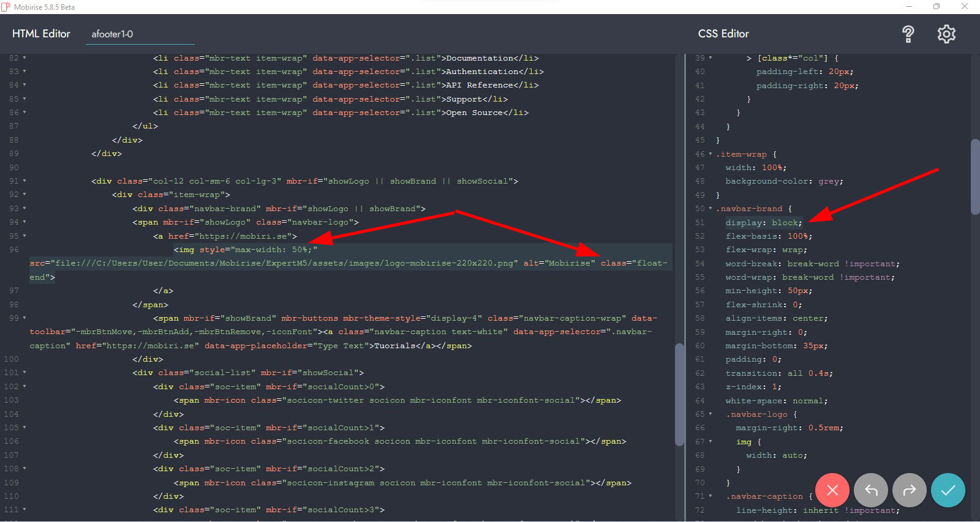Click the HTML editor vertical scrollbar

click(x=679, y=394)
